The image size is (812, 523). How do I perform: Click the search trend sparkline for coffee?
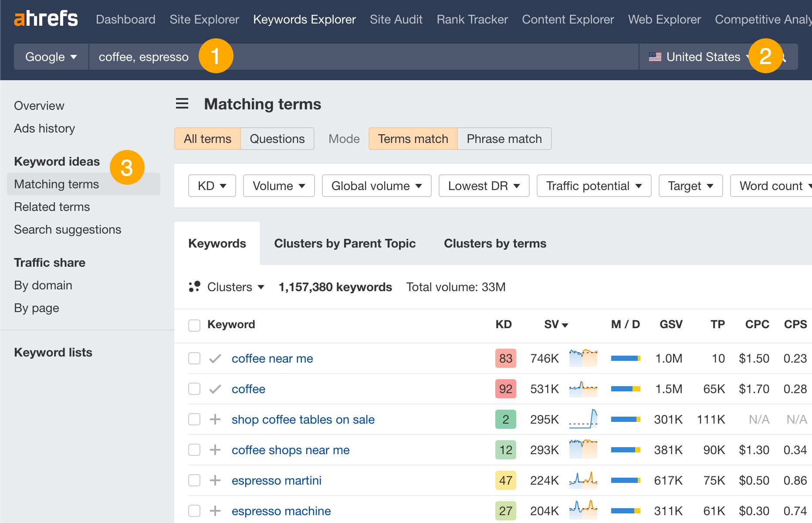pyautogui.click(x=583, y=388)
